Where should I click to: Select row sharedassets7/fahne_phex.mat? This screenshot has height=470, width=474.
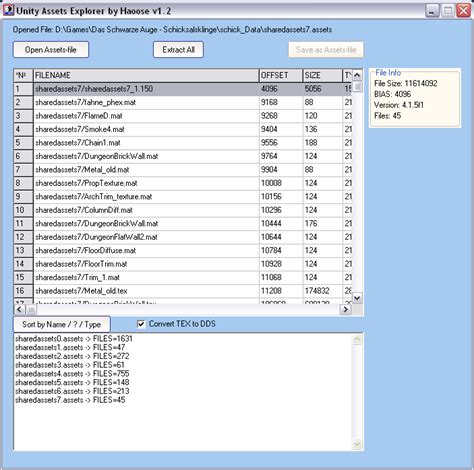pyautogui.click(x=183, y=102)
